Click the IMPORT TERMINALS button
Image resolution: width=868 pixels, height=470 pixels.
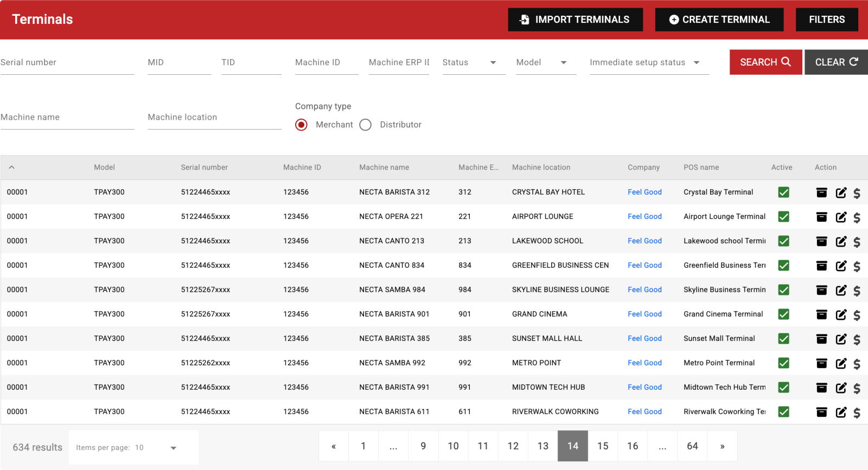pos(575,20)
